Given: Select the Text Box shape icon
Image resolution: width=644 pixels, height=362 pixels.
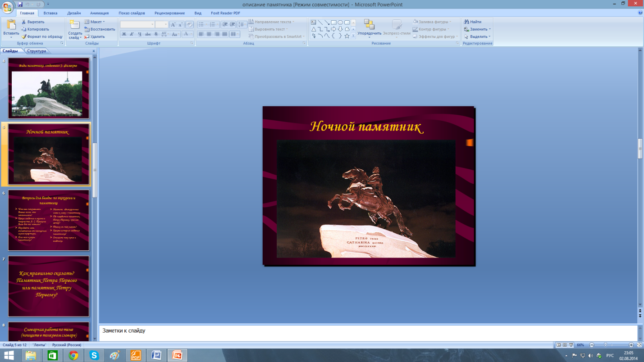Looking at the screenshot, I should pos(313,22).
